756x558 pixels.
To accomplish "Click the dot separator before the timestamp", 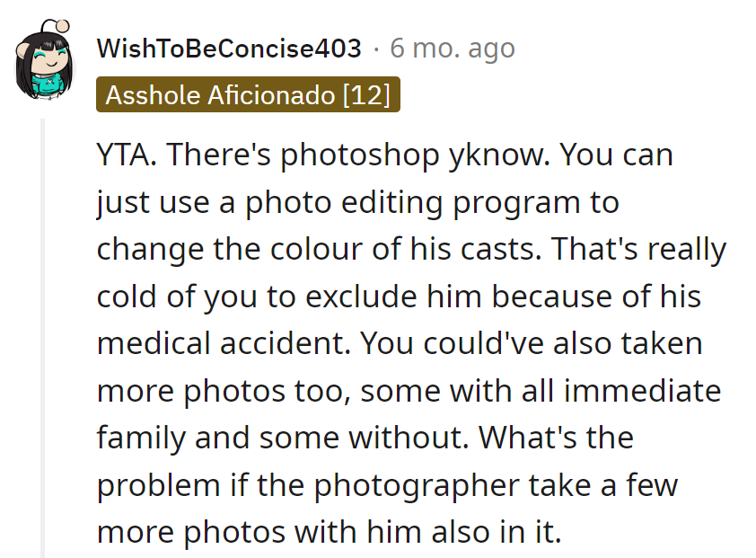I will [x=376, y=48].
